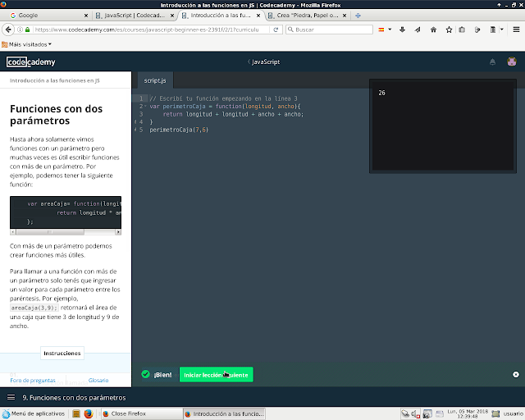This screenshot has width=525, height=420.
Task: Open the Codecademy notifications bell
Action: (x=492, y=62)
